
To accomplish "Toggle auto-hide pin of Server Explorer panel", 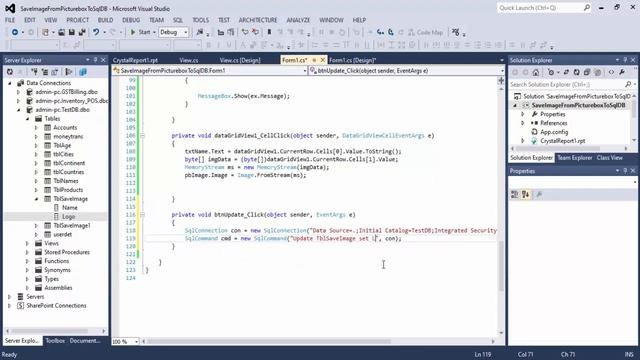I will point(96,60).
